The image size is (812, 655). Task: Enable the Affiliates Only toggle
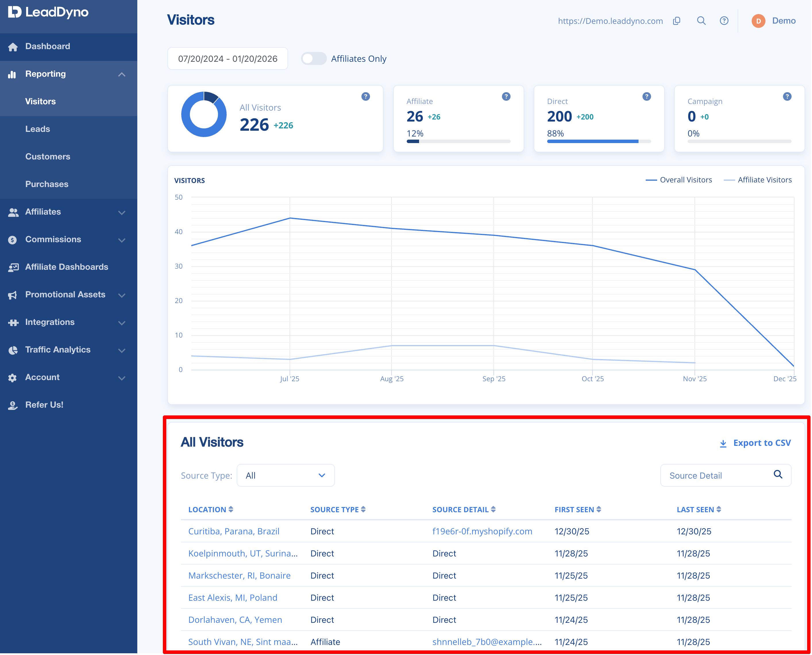coord(314,59)
